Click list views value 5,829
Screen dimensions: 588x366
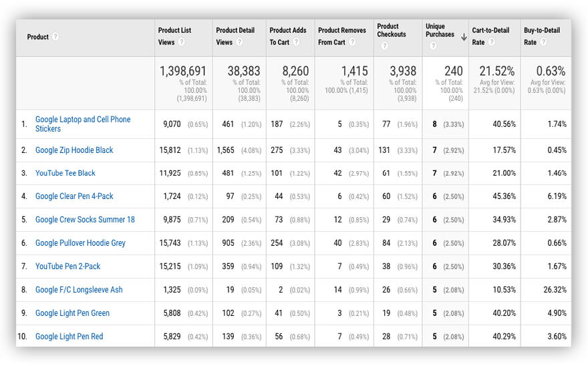[x=172, y=337]
